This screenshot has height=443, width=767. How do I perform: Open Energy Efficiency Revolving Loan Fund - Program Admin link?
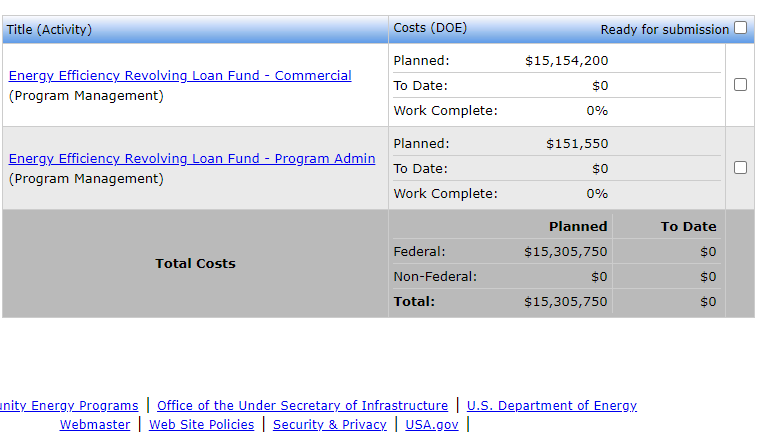coord(192,159)
